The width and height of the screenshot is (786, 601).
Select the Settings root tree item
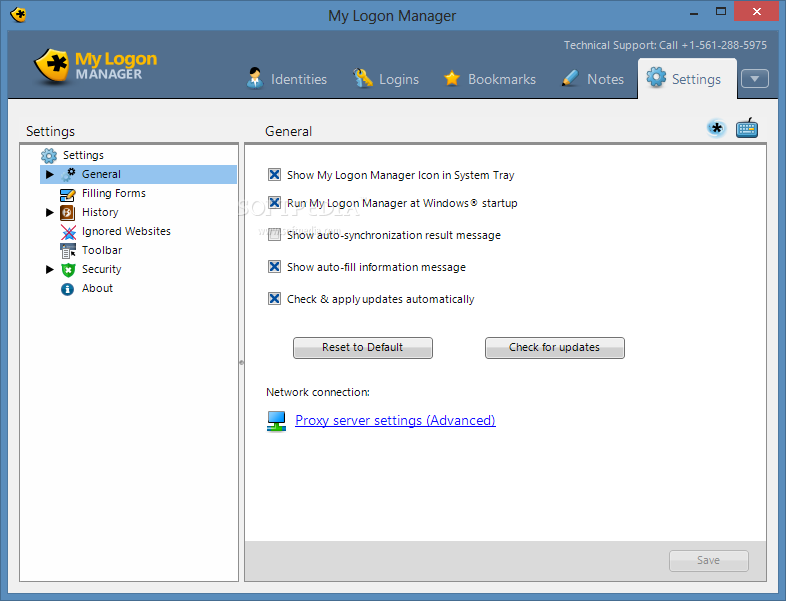coord(83,155)
